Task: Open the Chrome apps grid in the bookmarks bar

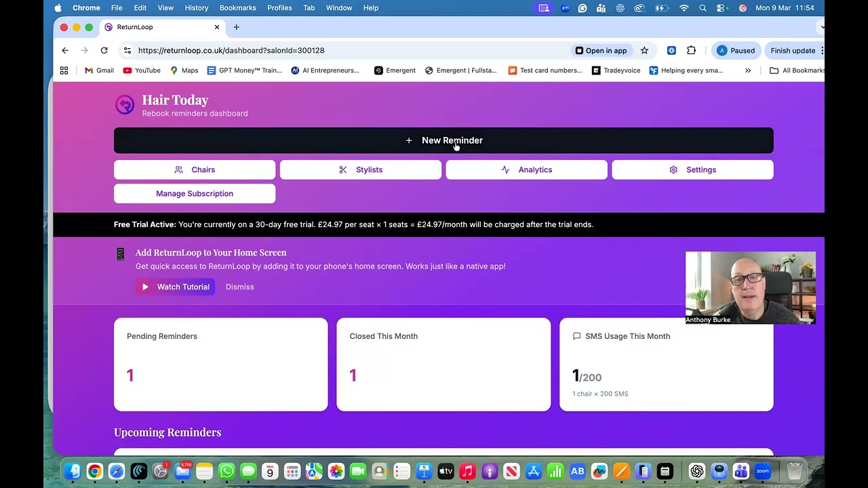Action: (x=64, y=70)
